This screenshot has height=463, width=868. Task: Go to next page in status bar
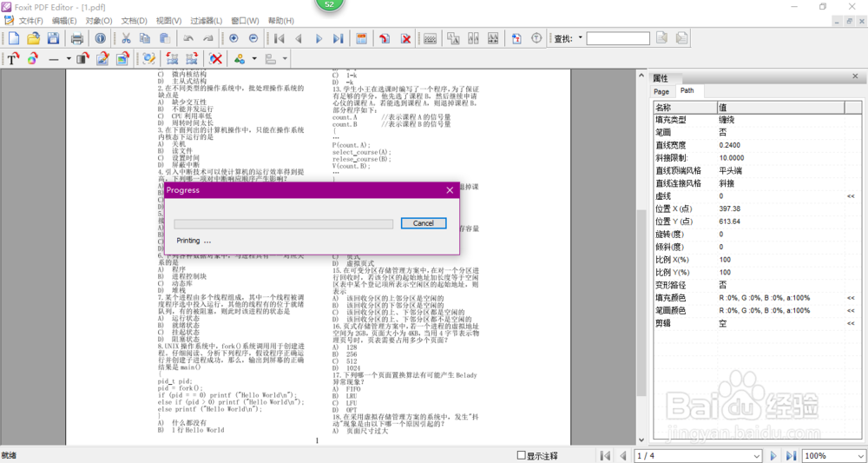tap(774, 456)
